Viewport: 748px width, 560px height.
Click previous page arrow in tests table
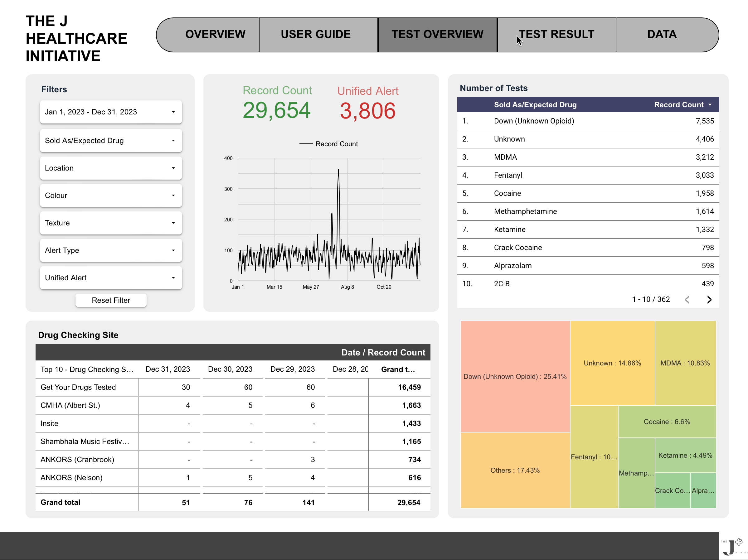[687, 299]
